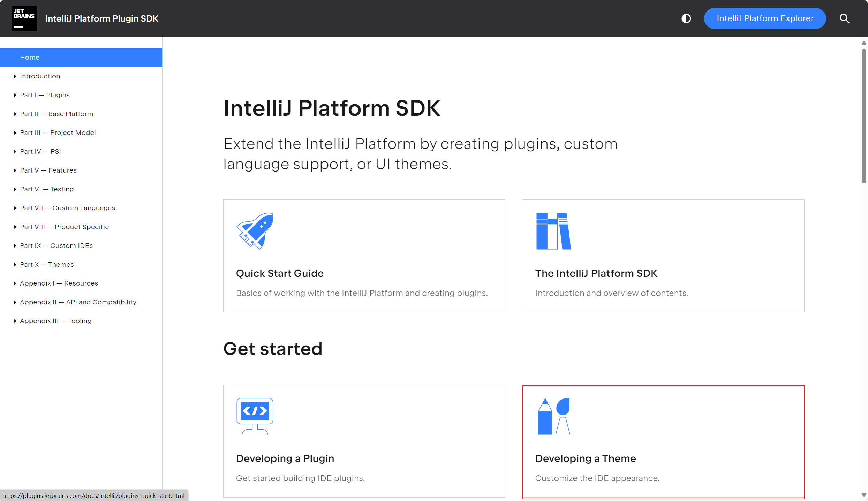Open Part X — Themes entry
The width and height of the screenshot is (868, 501).
[x=47, y=265]
